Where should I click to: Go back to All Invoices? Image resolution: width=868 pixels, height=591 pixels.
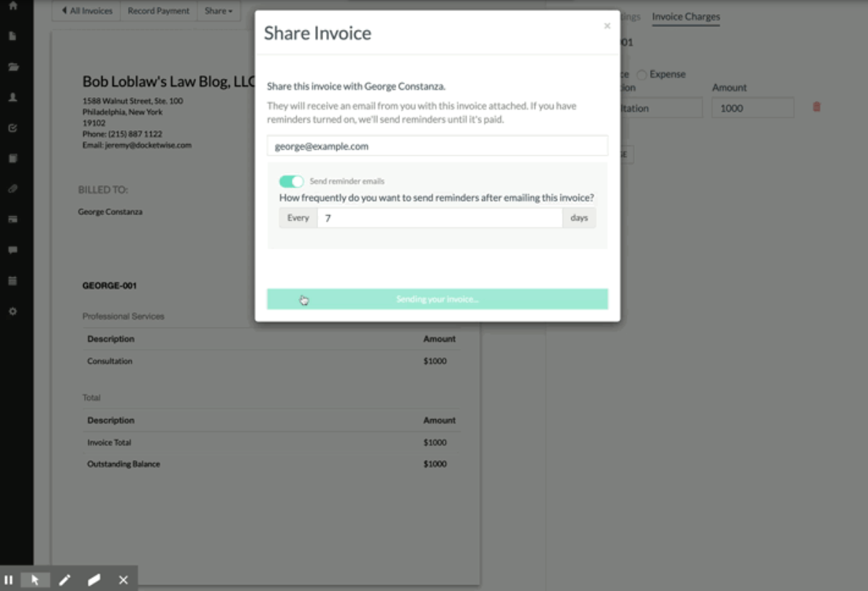point(86,11)
